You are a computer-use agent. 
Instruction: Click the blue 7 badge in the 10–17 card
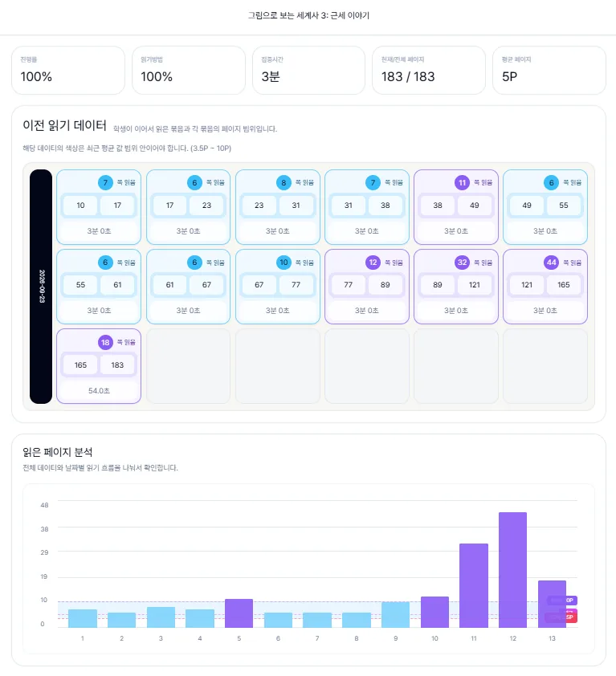[x=105, y=183]
